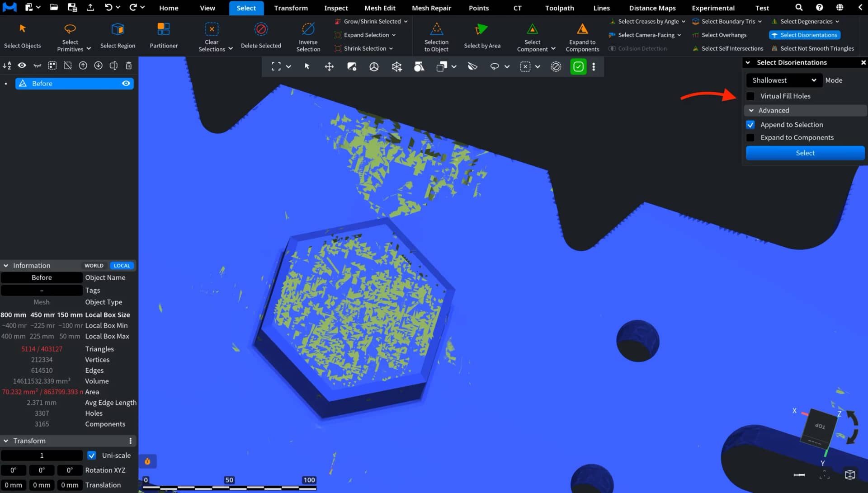
Task: Click the green checkmark viewport toolbar icon
Action: [x=578, y=67]
